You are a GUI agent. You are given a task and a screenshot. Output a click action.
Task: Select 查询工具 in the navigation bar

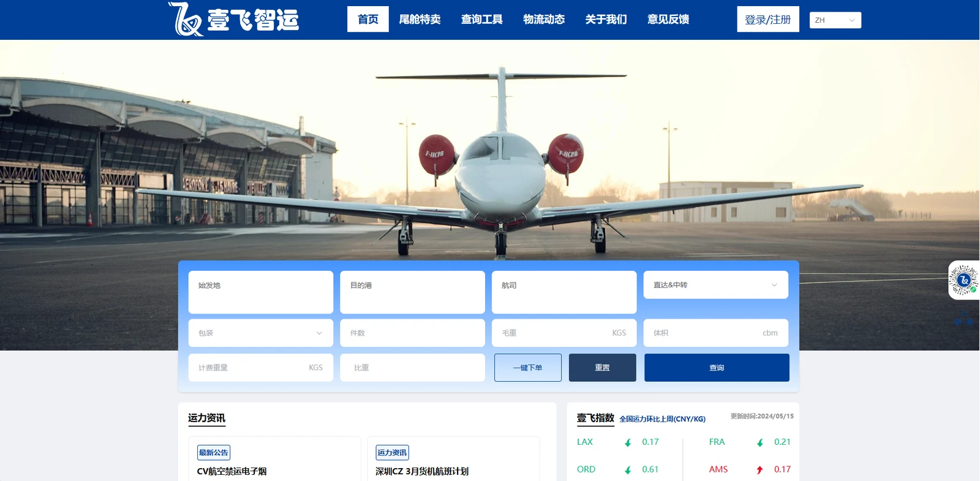[x=482, y=19]
